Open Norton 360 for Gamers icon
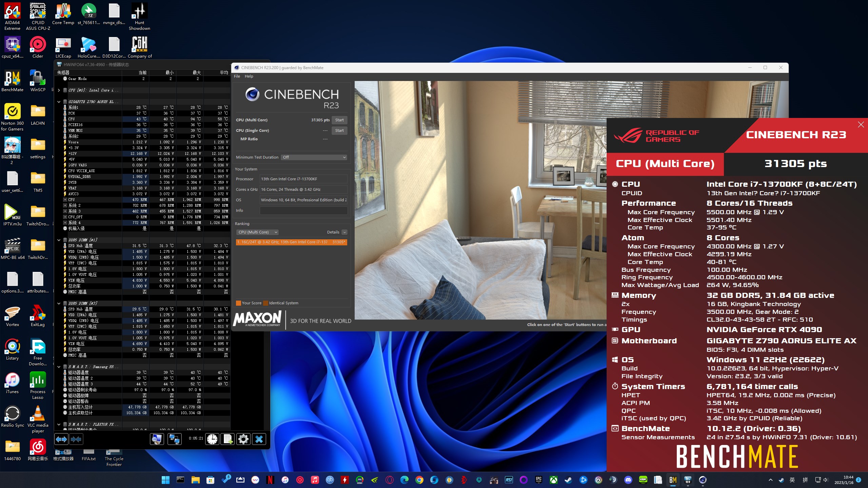This screenshot has height=488, width=868. click(x=13, y=117)
